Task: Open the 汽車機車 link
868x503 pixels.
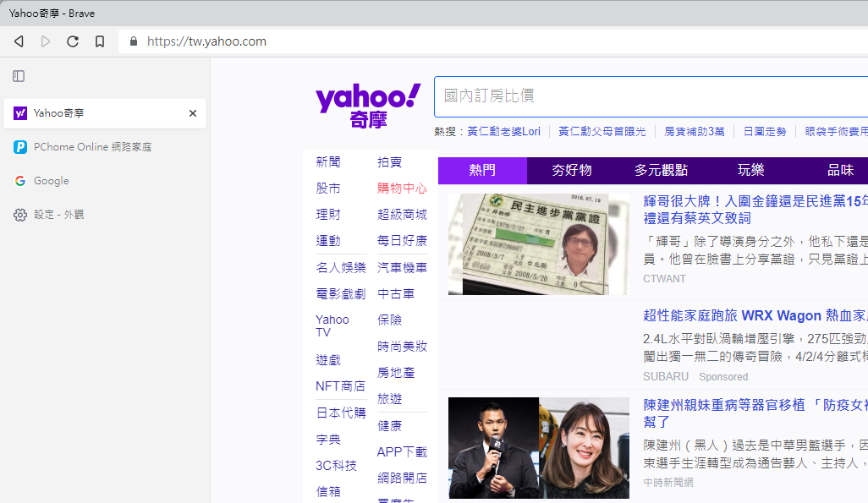Action: pyautogui.click(x=403, y=268)
